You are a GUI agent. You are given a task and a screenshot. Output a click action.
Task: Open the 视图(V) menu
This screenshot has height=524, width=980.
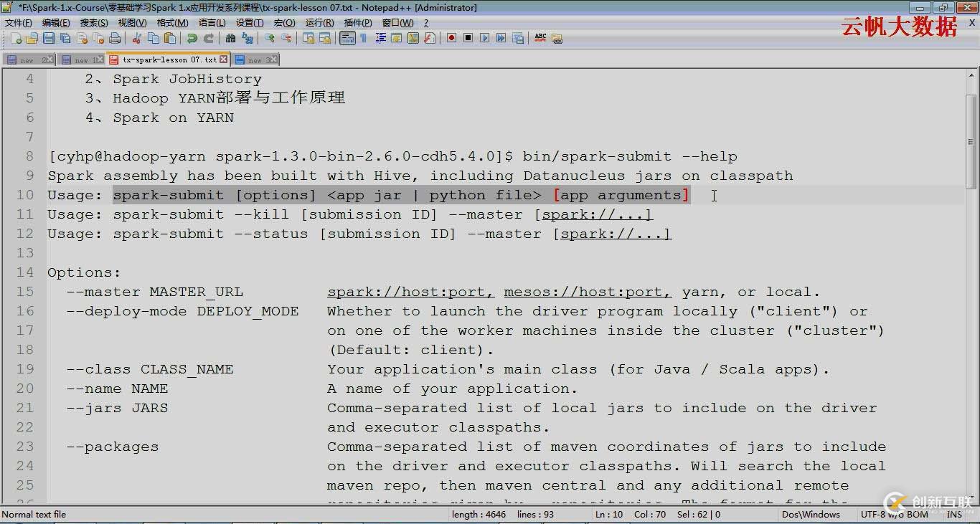pyautogui.click(x=132, y=23)
